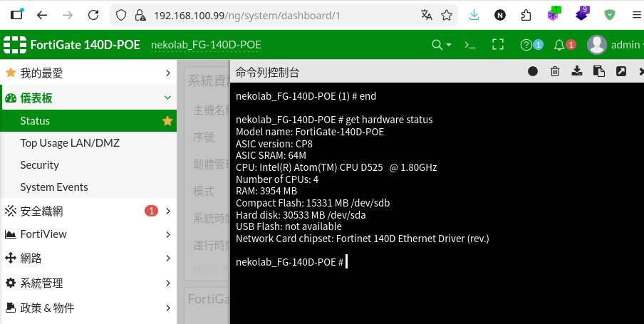Open the help question mark menu

[526, 45]
